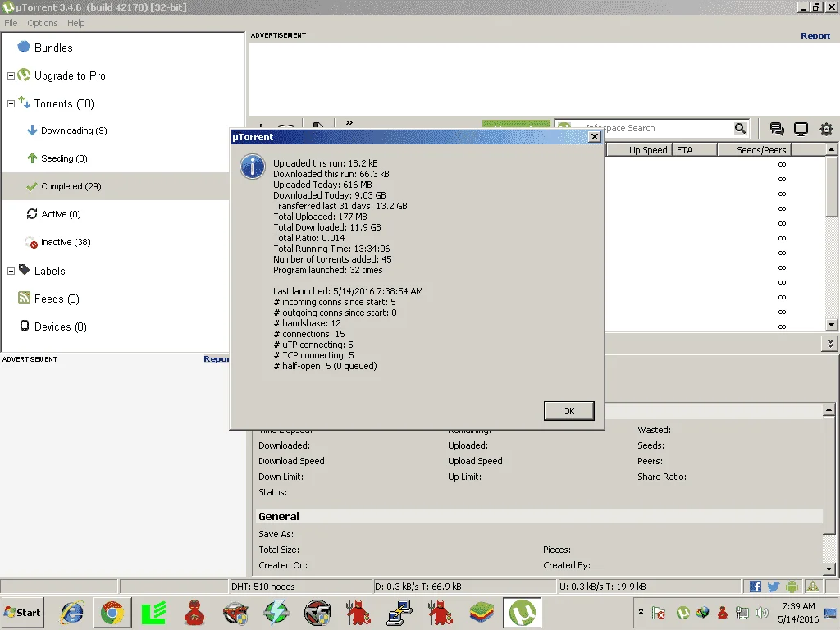Click the Android status bar icon
The height and width of the screenshot is (630, 840).
(x=792, y=587)
